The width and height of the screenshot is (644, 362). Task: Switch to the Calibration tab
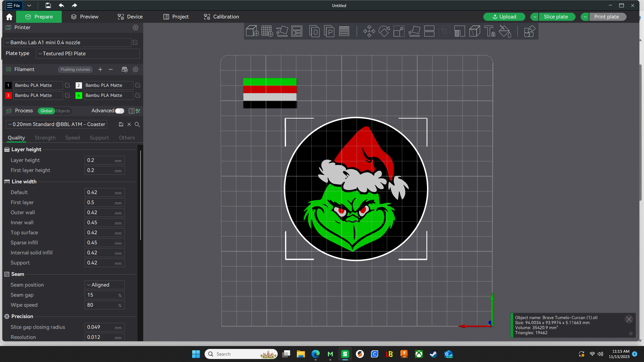pyautogui.click(x=221, y=17)
